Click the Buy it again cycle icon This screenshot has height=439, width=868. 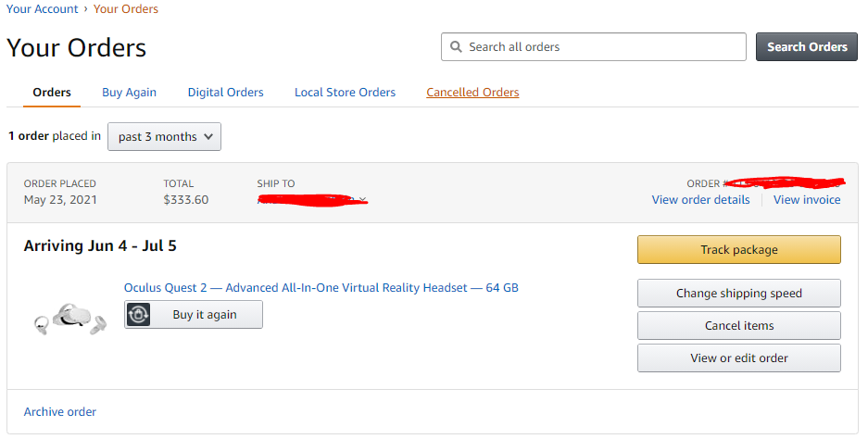(x=138, y=315)
